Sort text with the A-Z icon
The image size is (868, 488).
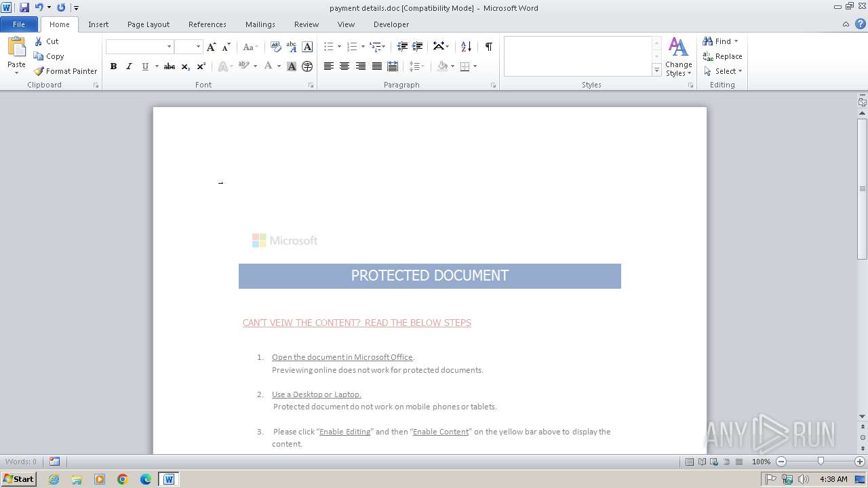tap(466, 47)
